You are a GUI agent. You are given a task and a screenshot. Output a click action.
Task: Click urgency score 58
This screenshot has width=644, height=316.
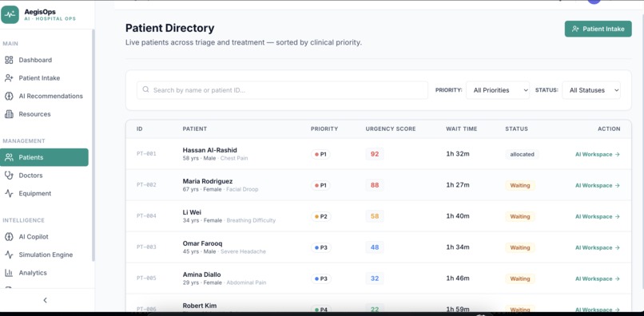point(375,217)
